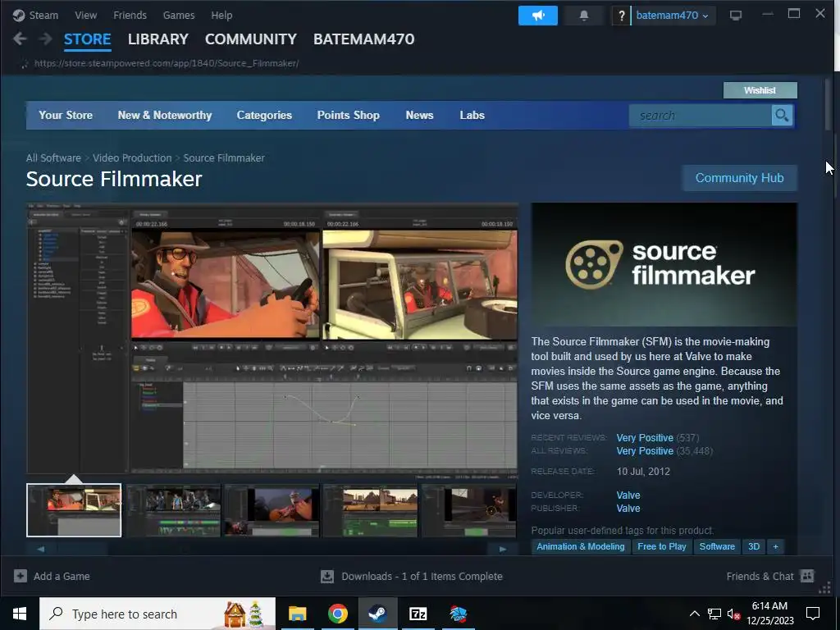Open the Your Store dropdown
The image size is (840, 630).
[66, 115]
